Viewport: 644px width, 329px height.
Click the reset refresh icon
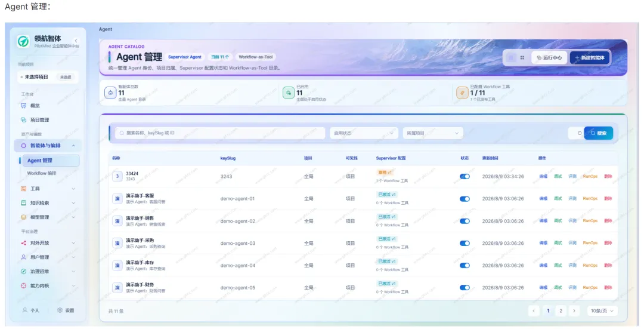point(579,133)
